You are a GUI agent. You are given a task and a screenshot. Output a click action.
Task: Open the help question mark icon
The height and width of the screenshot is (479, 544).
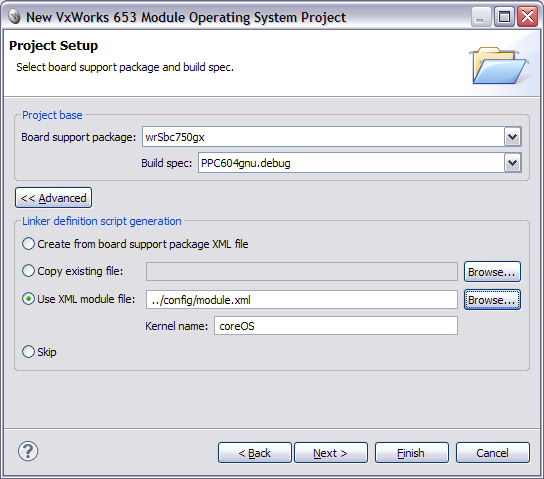pos(28,451)
